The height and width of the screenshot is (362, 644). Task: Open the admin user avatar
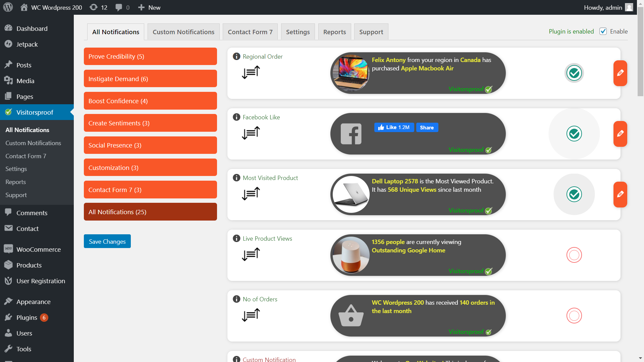point(629,7)
